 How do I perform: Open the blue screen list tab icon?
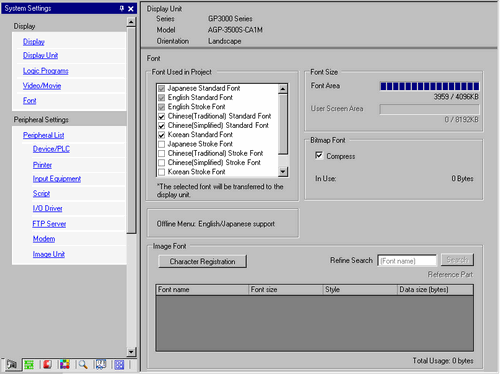101,365
